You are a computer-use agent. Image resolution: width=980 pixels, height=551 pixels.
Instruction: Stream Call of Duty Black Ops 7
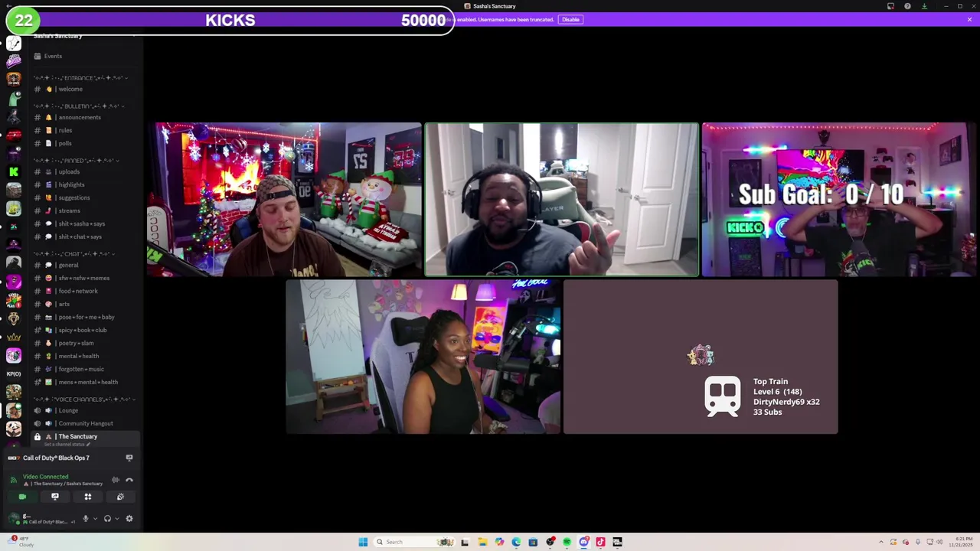(x=129, y=458)
